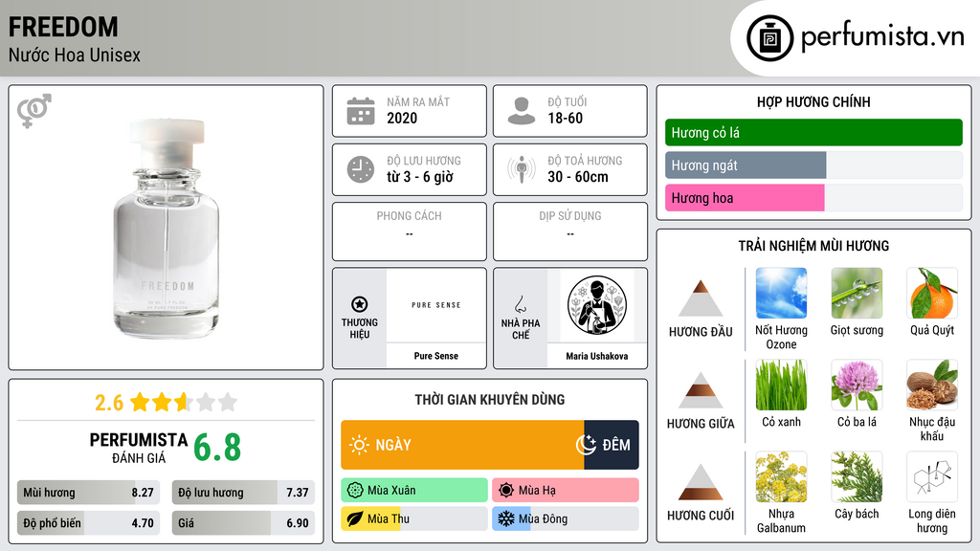Click the Freedom perfume bottle image
This screenshot has width=980, height=551.
coord(167,229)
